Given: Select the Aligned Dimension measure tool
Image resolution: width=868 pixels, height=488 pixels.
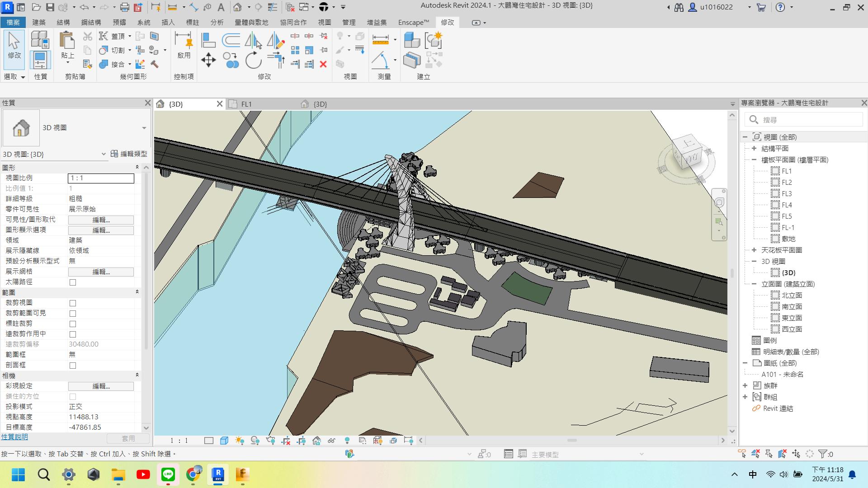Looking at the screenshot, I should (381, 40).
